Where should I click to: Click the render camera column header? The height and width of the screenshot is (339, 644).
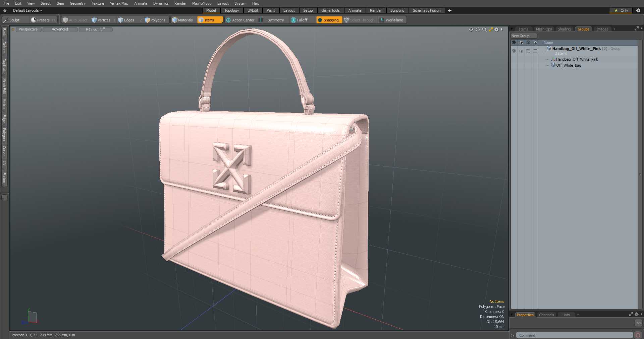click(x=521, y=43)
